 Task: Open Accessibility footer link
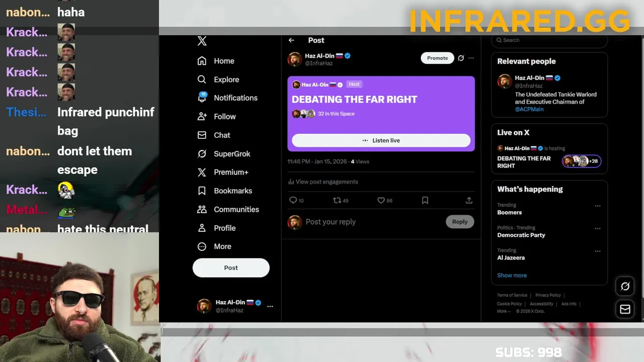click(x=541, y=304)
